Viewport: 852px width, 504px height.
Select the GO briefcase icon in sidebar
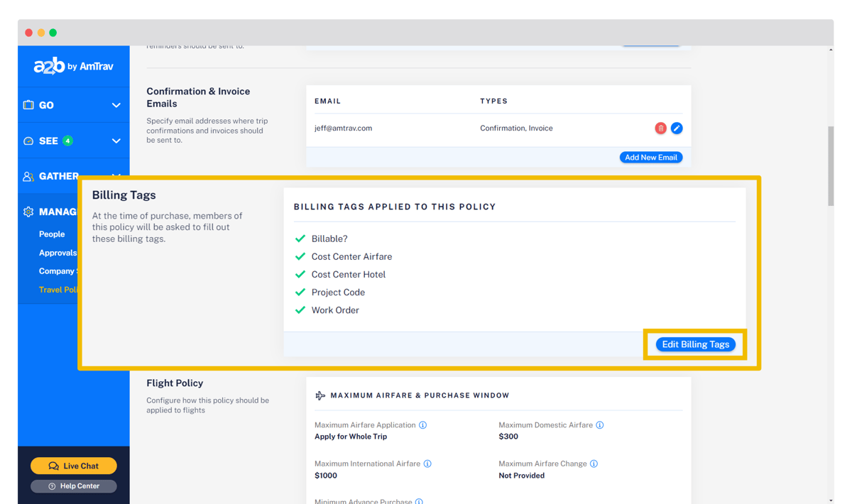(29, 105)
